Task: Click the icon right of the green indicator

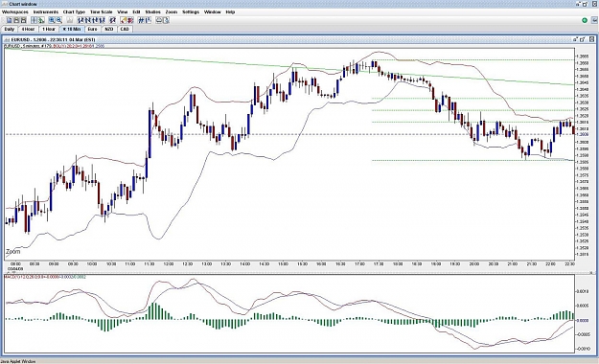Action: tap(594, 20)
